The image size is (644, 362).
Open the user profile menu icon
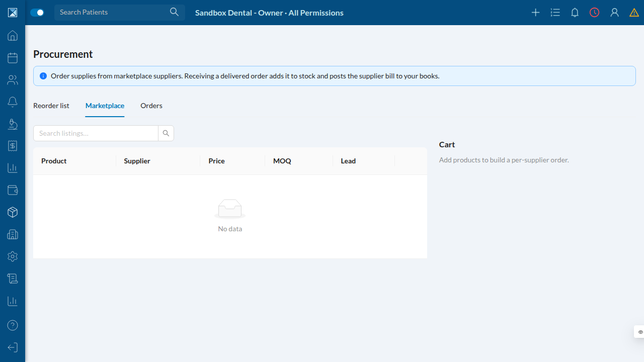point(614,13)
